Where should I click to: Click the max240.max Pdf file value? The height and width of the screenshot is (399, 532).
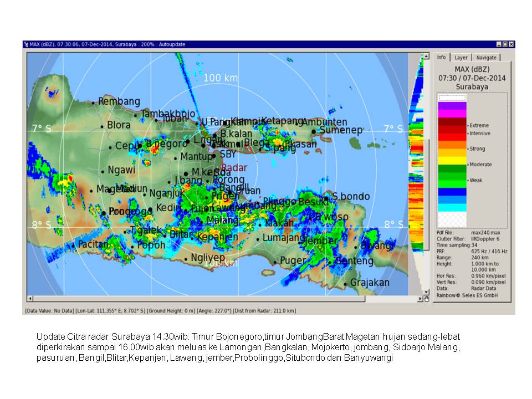485,233
